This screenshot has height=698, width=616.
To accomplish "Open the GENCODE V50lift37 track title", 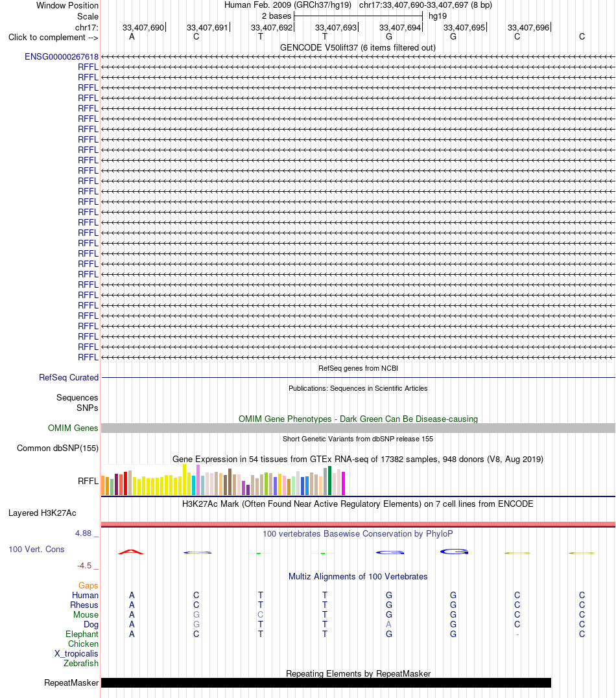I will [x=358, y=47].
